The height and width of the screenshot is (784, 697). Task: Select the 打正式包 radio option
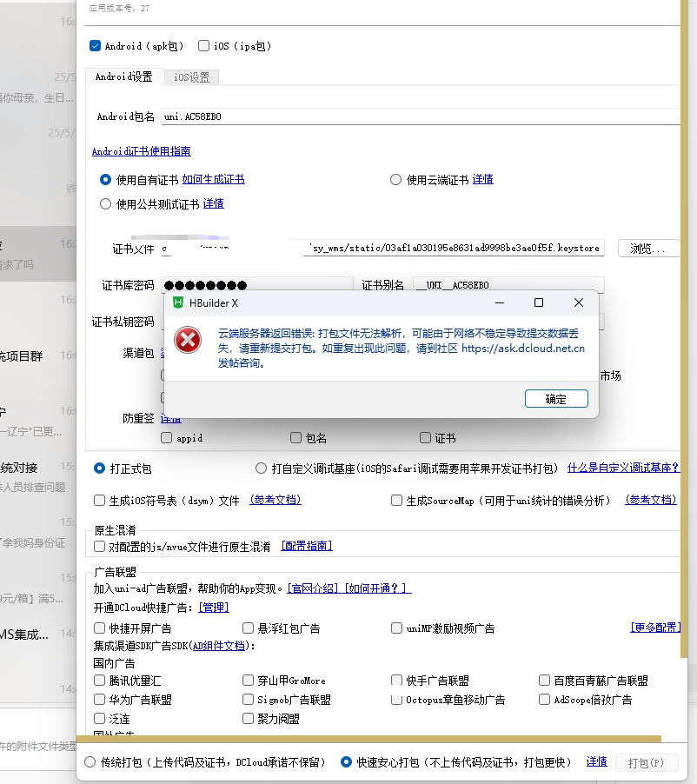pyautogui.click(x=99, y=468)
